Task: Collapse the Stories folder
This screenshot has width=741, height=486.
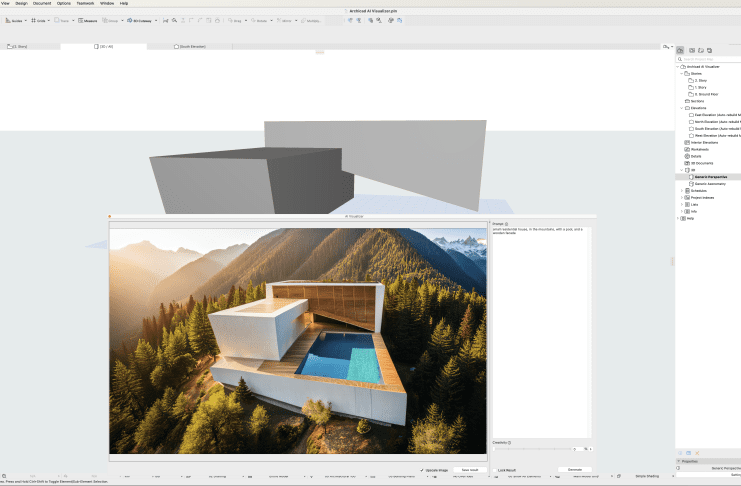Action: (x=680, y=73)
